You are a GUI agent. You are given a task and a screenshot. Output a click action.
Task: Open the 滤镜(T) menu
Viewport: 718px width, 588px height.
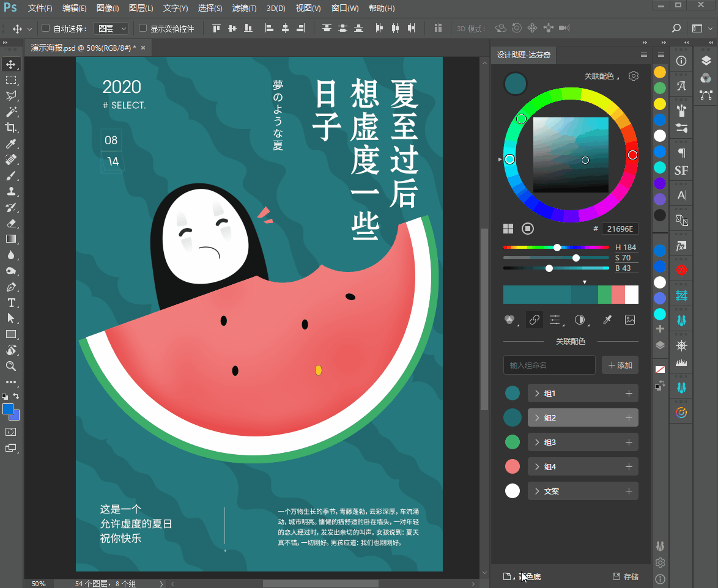pyautogui.click(x=244, y=8)
